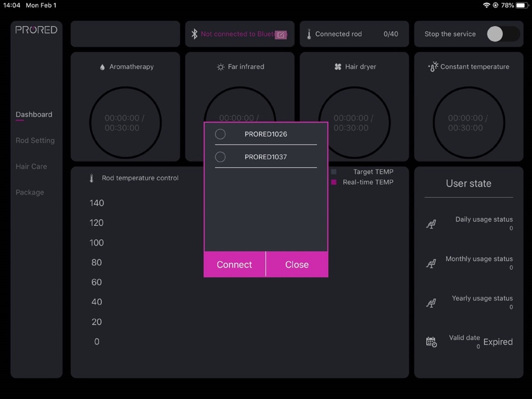
Task: Click the battery status bar icon
Action: point(522,5)
